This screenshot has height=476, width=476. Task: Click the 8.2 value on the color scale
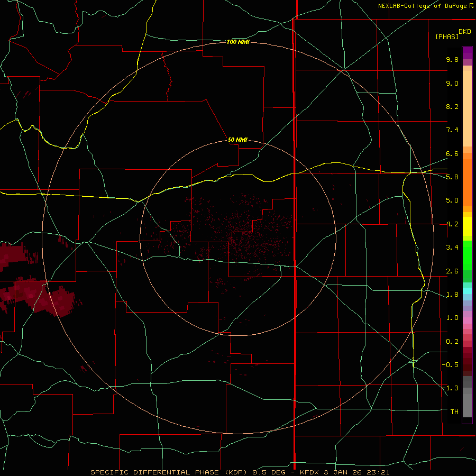(452, 106)
